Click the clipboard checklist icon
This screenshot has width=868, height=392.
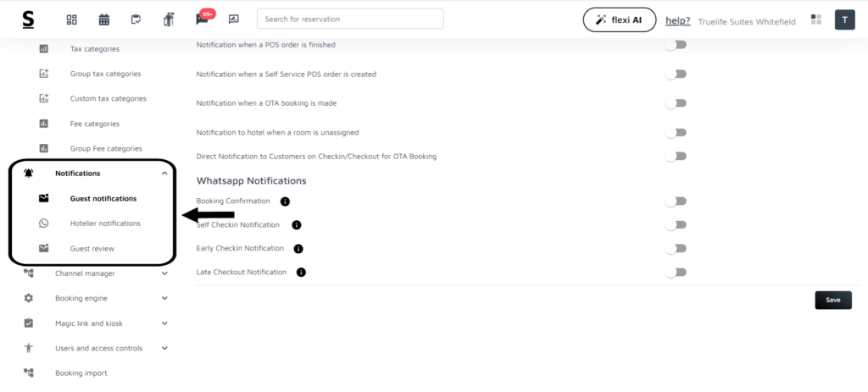pos(136,19)
